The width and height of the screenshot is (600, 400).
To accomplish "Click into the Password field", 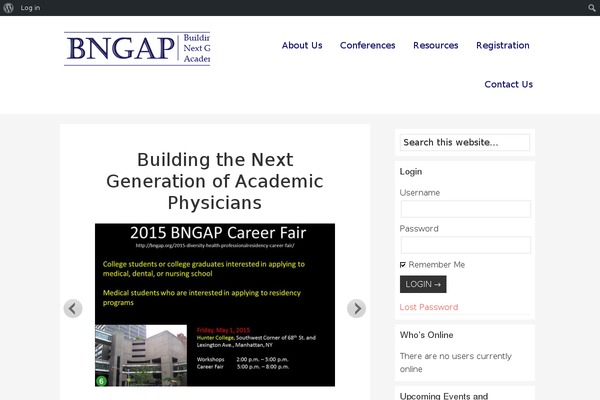I will pyautogui.click(x=466, y=245).
